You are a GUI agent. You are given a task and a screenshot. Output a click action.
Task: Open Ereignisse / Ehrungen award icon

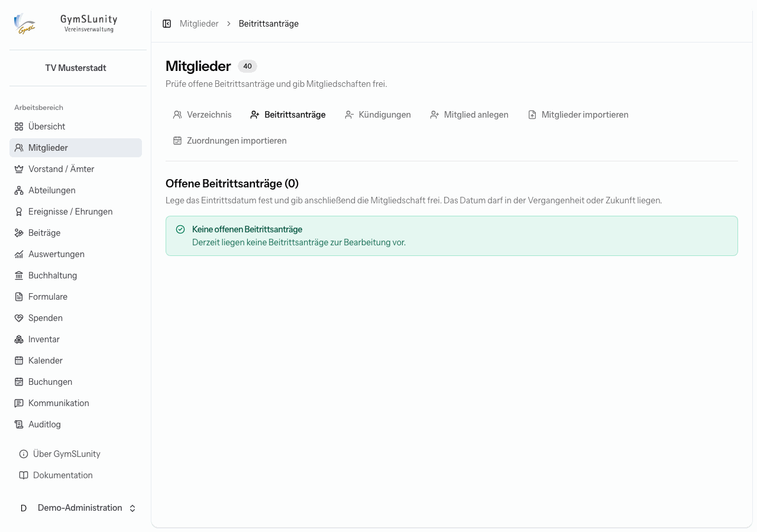point(19,212)
